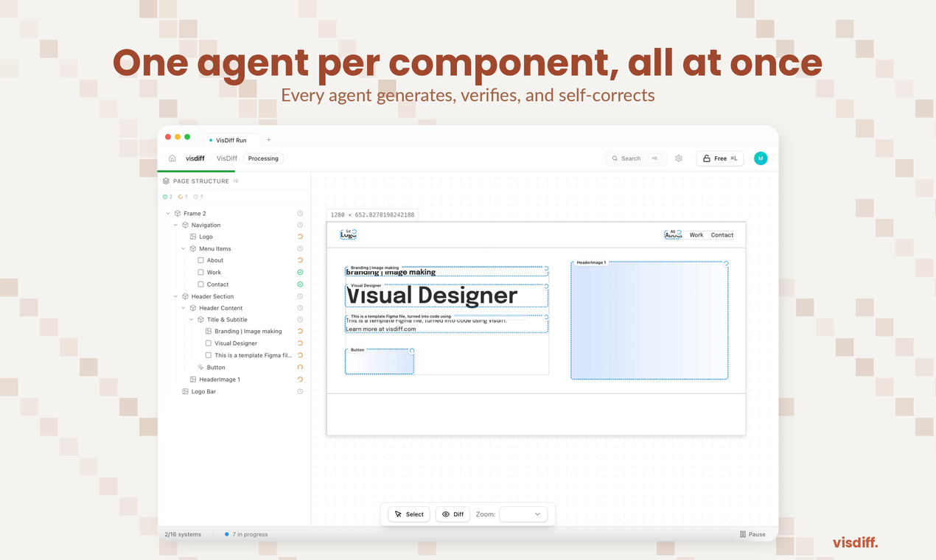Click Visual Designer heading on canvas
Image resolution: width=936 pixels, height=560 pixels.
click(432, 295)
